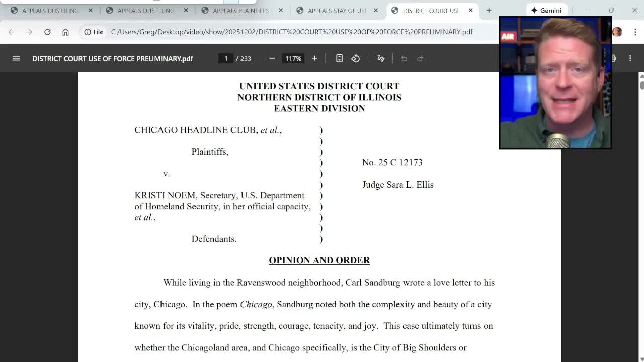The height and width of the screenshot is (362, 644).
Task: Click the PDF file name title
Action: click(x=113, y=58)
